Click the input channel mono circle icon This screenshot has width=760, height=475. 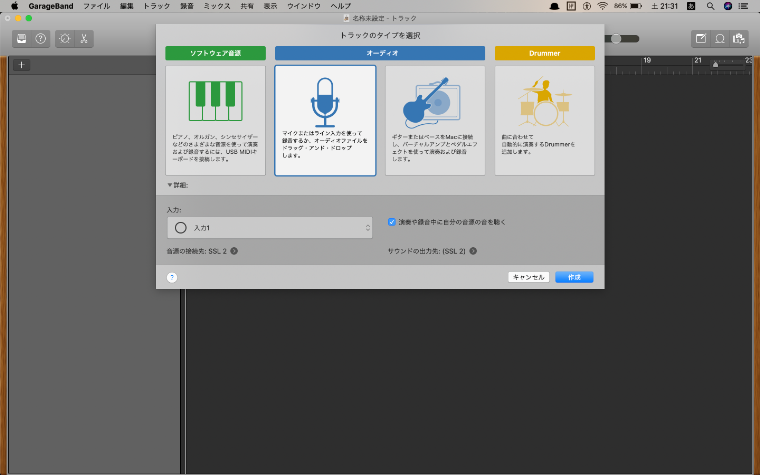180,227
